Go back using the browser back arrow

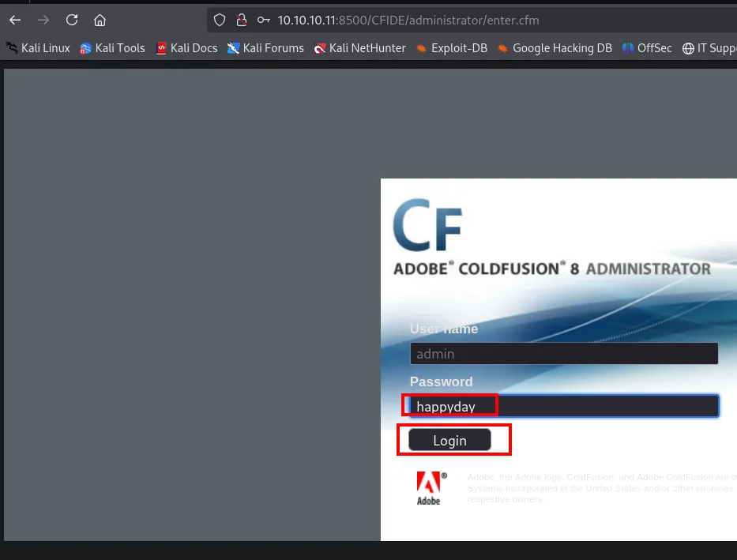(x=15, y=21)
